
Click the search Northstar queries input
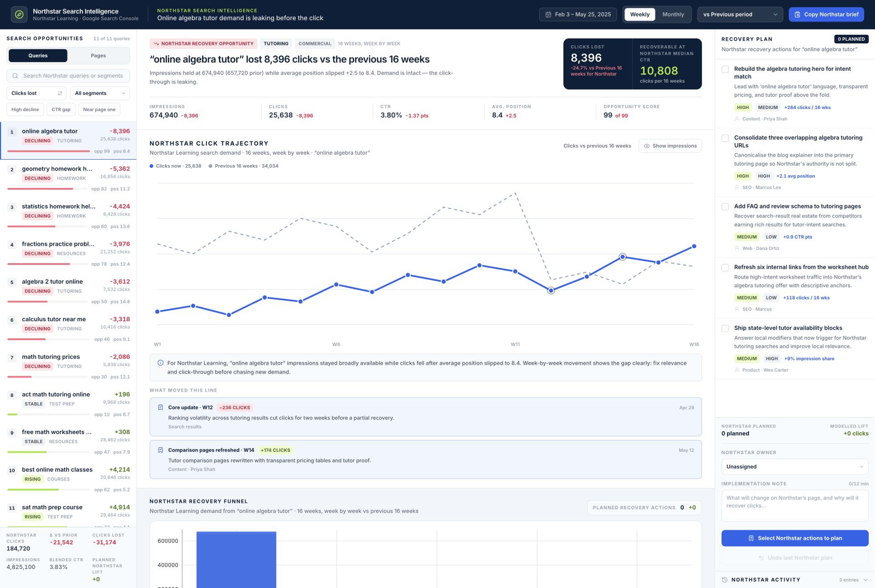tap(68, 76)
